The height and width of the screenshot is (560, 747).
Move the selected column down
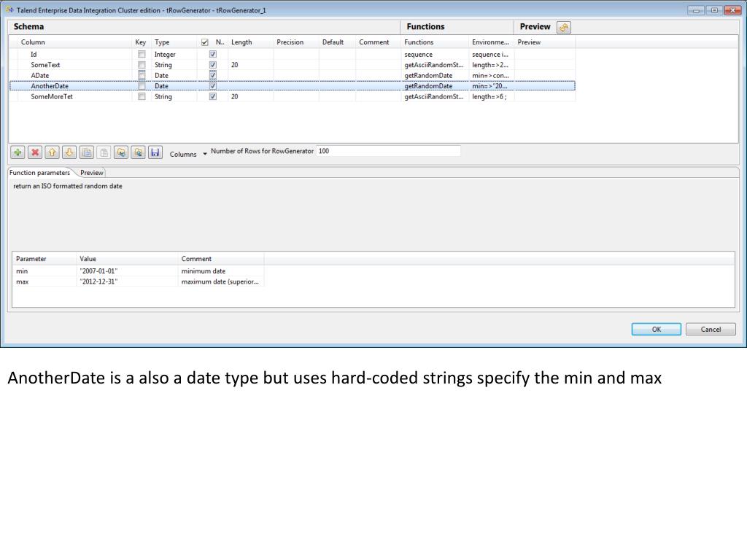(69, 152)
